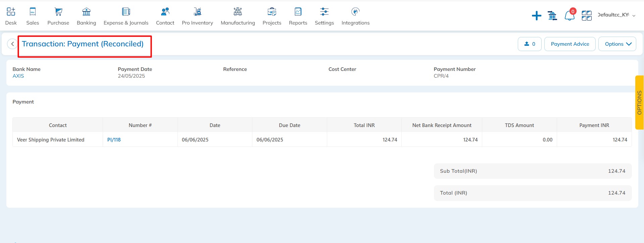Click the bank building icon in header
Screen dimensions: 644x243
[552, 15]
